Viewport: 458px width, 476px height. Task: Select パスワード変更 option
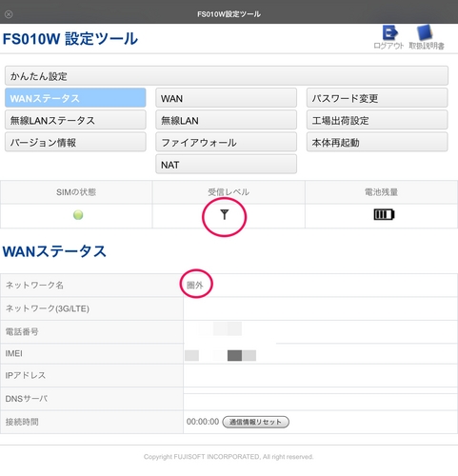pos(377,98)
